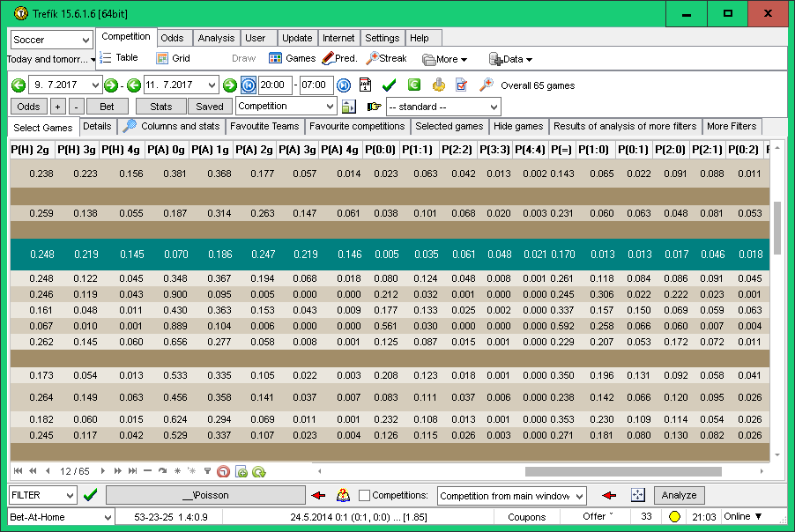Click the yellow circle status indicator
The height and width of the screenshot is (532, 795).
675,517
